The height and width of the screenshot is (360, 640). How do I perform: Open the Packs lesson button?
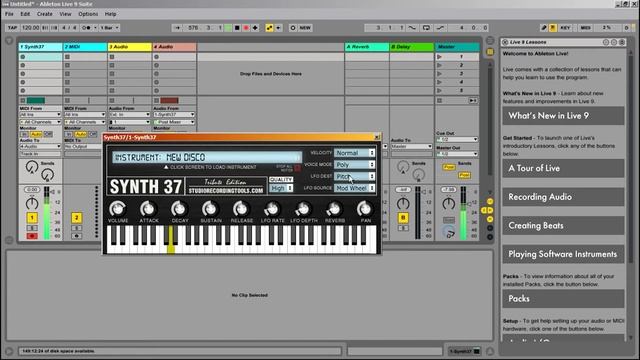click(563, 299)
